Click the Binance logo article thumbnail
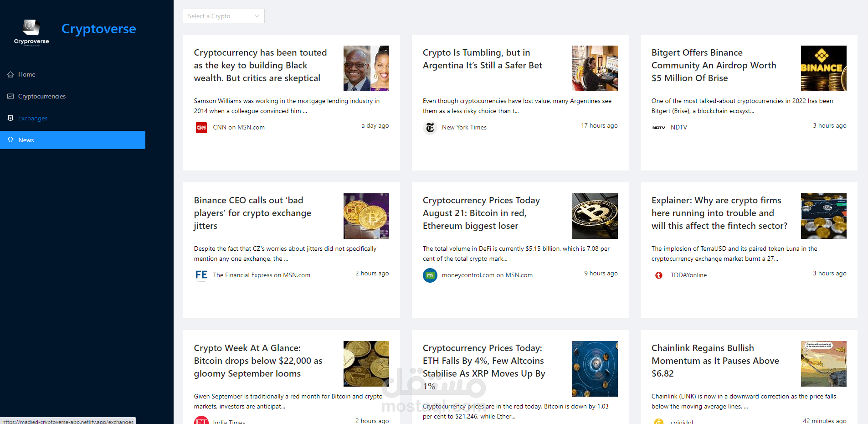This screenshot has width=868, height=424. tap(823, 68)
